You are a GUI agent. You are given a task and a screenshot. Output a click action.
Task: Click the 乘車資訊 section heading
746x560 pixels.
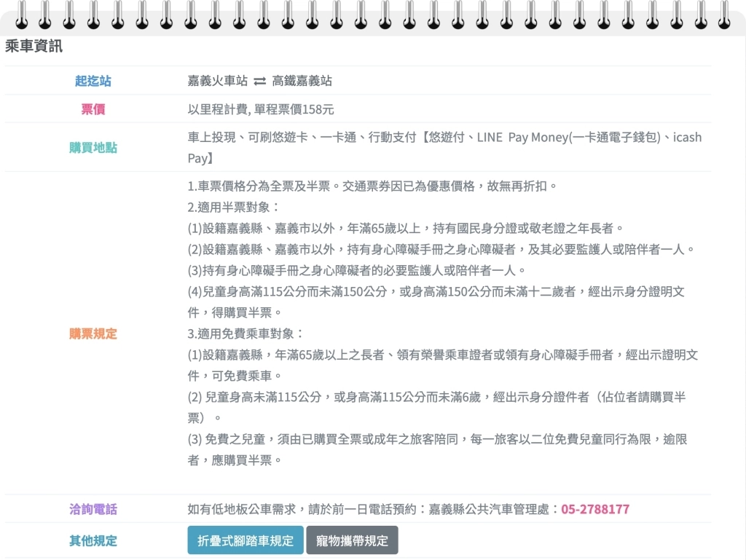click(34, 47)
